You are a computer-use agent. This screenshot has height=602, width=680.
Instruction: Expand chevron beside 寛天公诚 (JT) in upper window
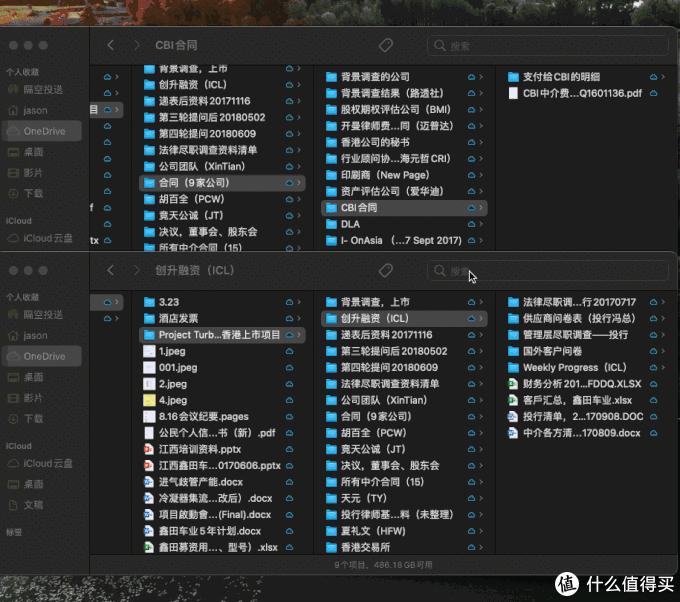299,216
